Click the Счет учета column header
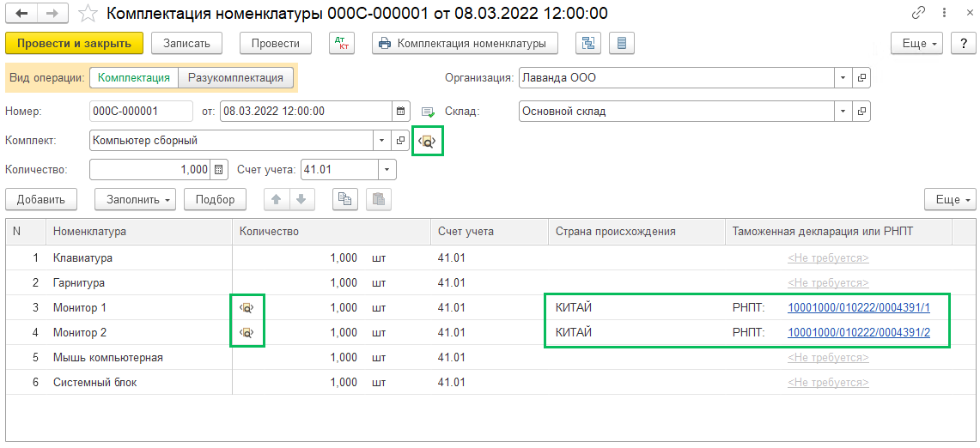This screenshot has height=448, width=980. click(x=490, y=231)
